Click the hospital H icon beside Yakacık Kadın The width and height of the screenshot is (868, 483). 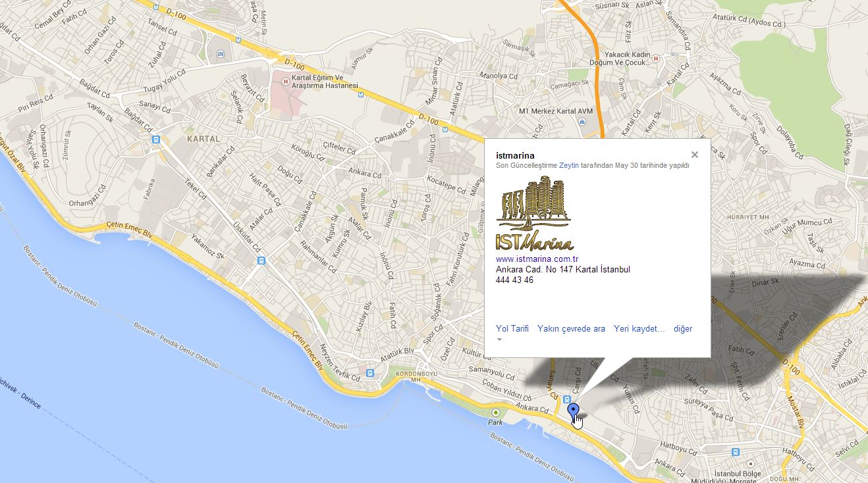(655, 59)
